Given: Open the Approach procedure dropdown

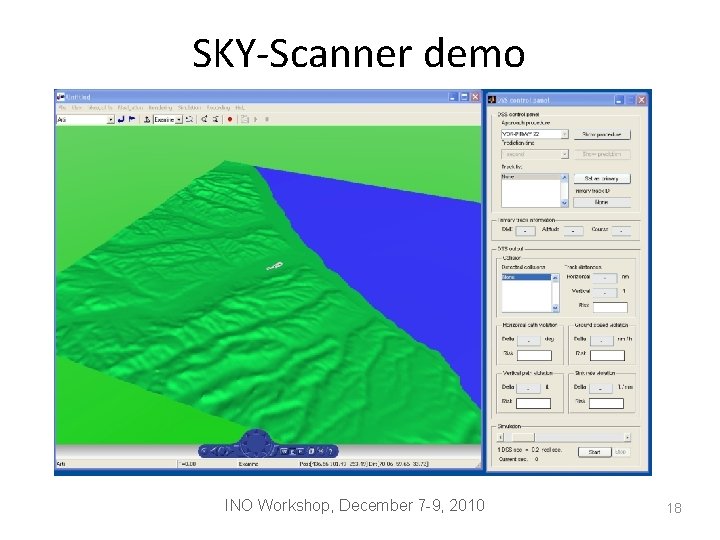Looking at the screenshot, I should coord(534,134).
